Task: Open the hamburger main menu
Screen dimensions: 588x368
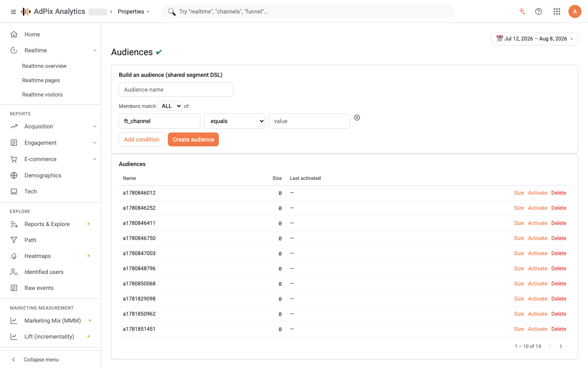Action: pos(13,12)
